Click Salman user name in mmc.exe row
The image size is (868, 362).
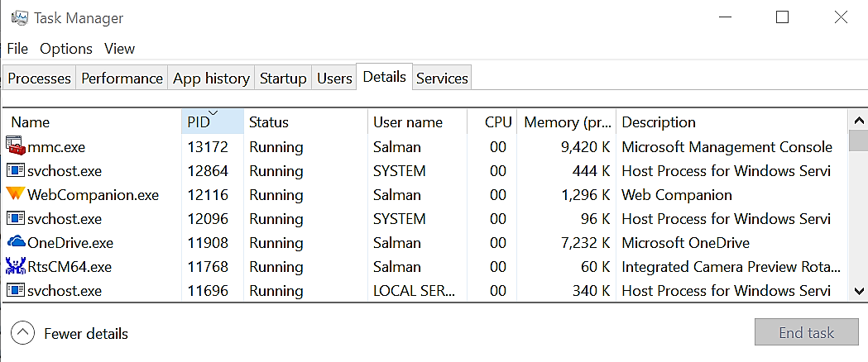[397, 147]
